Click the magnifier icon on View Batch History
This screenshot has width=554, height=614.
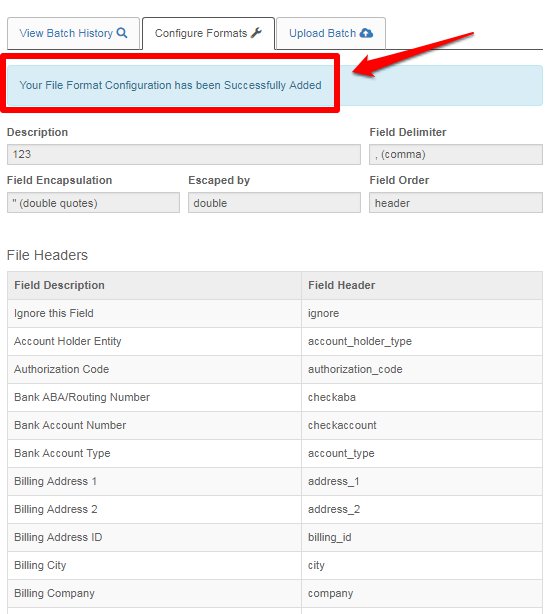coord(122,33)
